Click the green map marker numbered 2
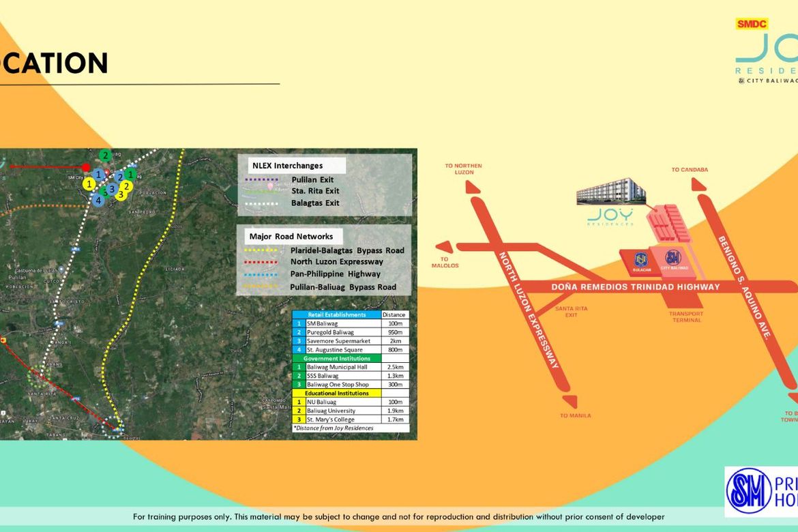This screenshot has height=532, width=798. tap(105, 156)
